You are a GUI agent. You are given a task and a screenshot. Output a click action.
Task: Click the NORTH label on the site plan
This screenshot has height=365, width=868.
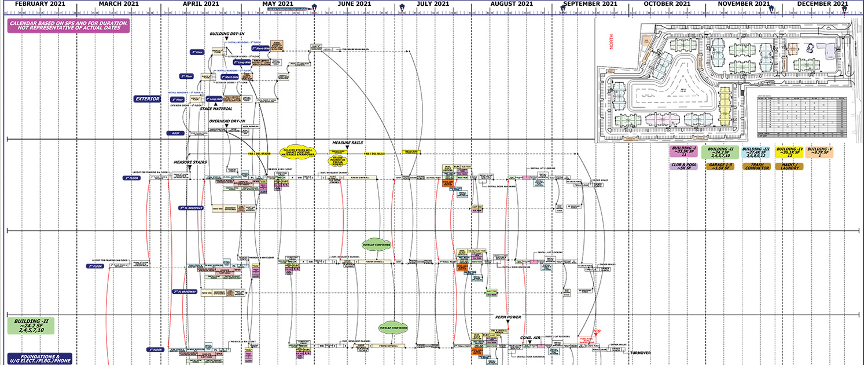pyautogui.click(x=612, y=42)
